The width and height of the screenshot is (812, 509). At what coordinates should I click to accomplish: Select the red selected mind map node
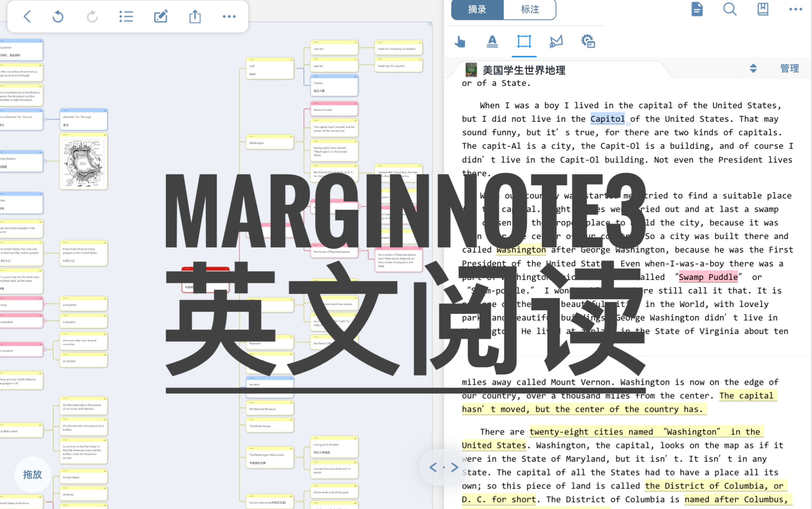206,280
